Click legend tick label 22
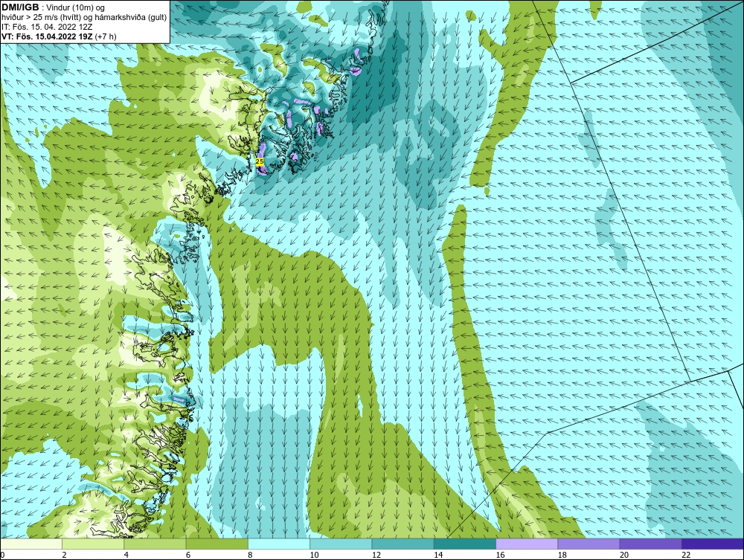The width and height of the screenshot is (744, 560). pos(686,556)
